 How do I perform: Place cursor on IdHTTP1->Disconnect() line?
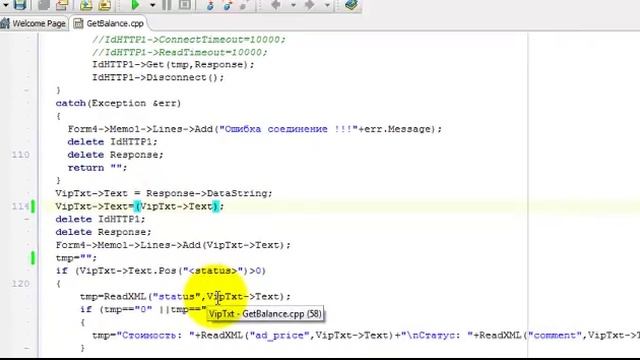point(158,78)
